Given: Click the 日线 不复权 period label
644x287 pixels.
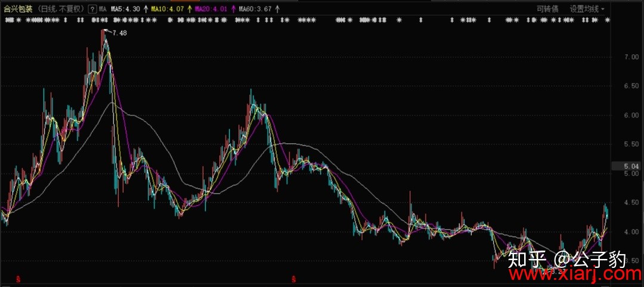Looking at the screenshot, I should tap(60, 9).
